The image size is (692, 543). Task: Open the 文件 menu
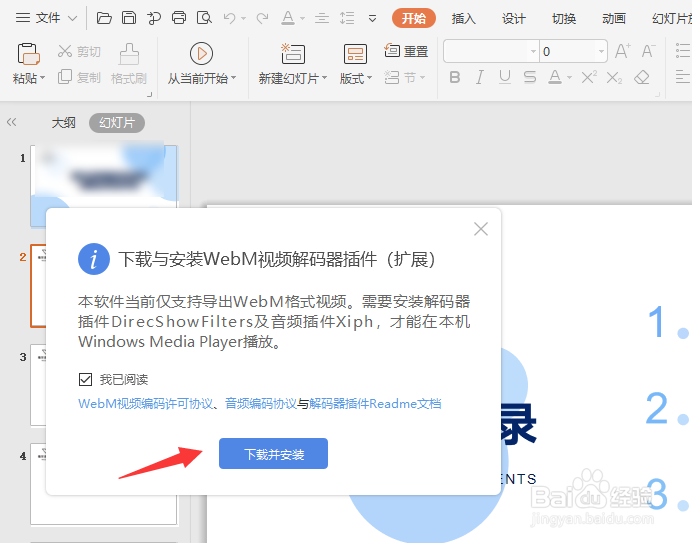[x=46, y=18]
